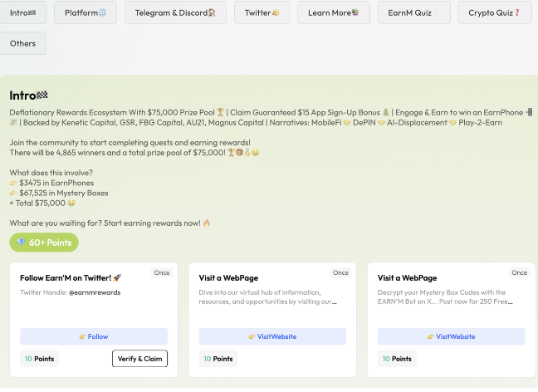
Task: Click the 10 Points label on the middle card
Action: click(218, 359)
